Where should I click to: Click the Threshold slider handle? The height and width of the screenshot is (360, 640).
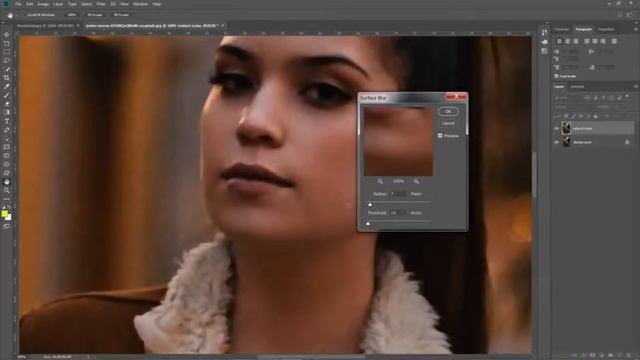click(x=368, y=223)
